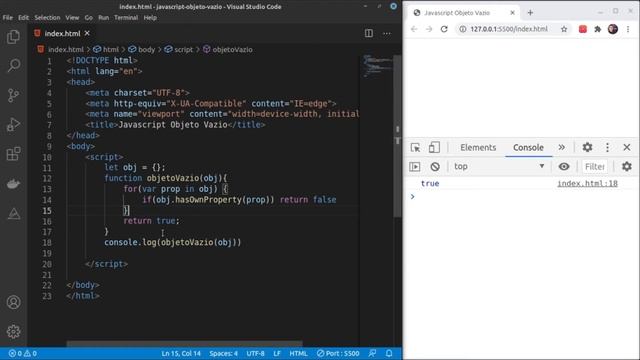Image resolution: width=640 pixels, height=360 pixels.
Task: Open the Explorer view in VS Code
Action: (x=13, y=37)
